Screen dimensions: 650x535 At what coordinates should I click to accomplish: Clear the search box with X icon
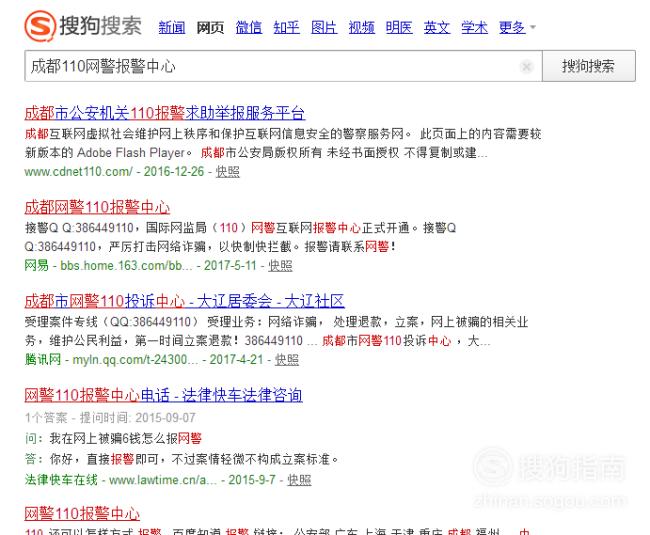(526, 66)
